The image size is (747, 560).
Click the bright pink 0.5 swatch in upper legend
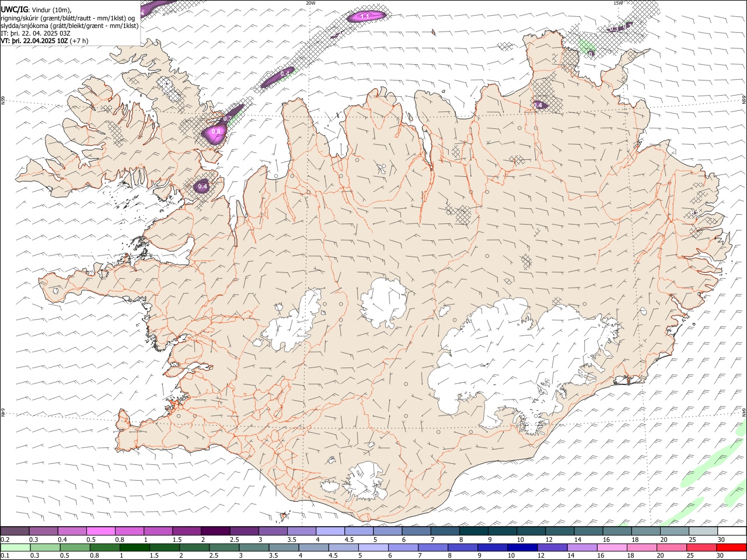(100, 531)
